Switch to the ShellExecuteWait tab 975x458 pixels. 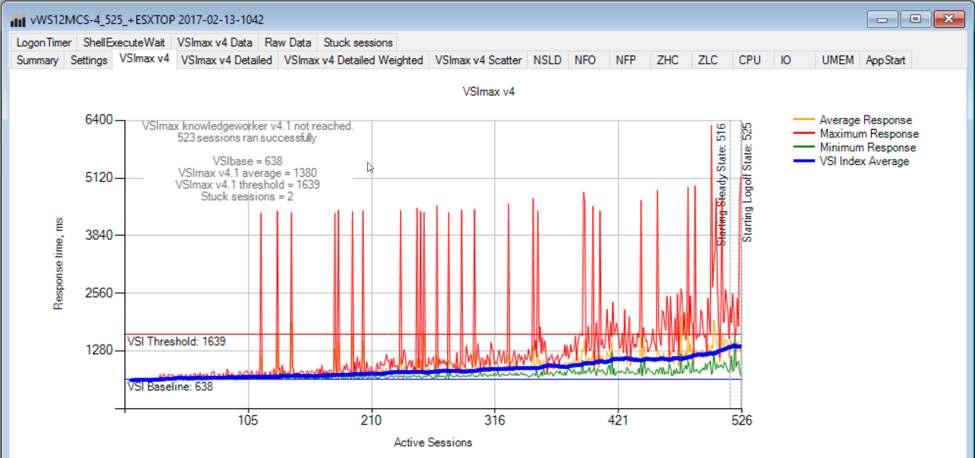coord(122,43)
